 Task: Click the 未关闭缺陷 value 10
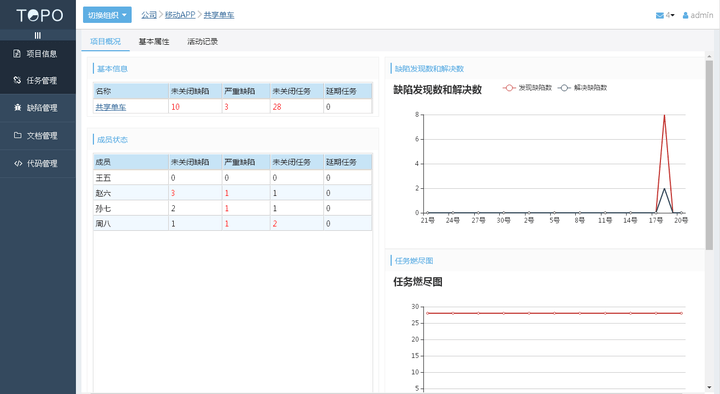click(175, 107)
